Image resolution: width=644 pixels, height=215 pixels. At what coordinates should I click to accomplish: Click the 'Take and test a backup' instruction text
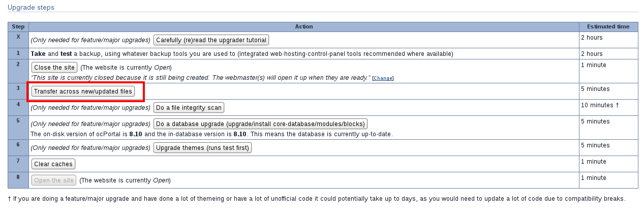click(241, 53)
